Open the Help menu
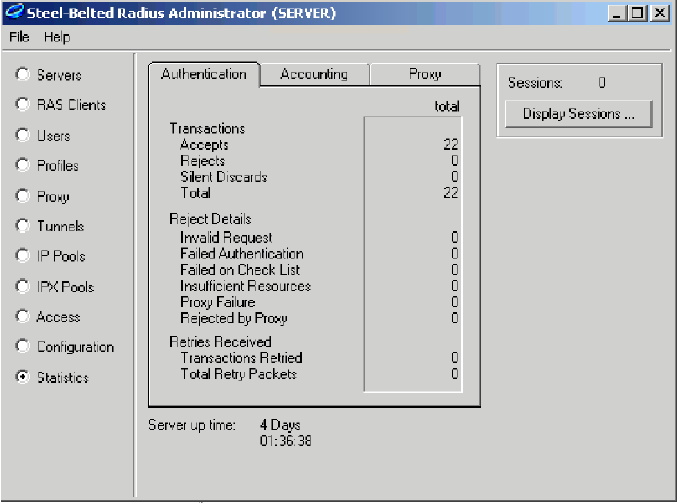Image resolution: width=677 pixels, height=503 pixels. 57,37
